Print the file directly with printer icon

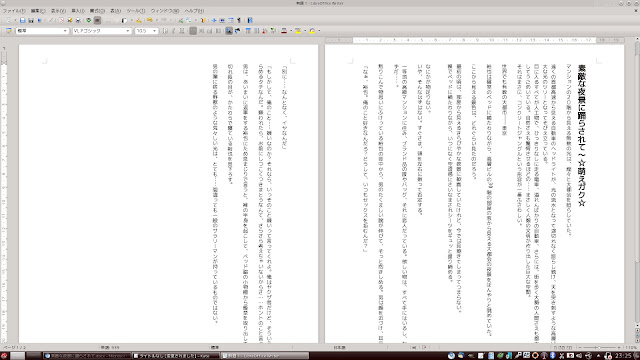pyautogui.click(x=69, y=20)
